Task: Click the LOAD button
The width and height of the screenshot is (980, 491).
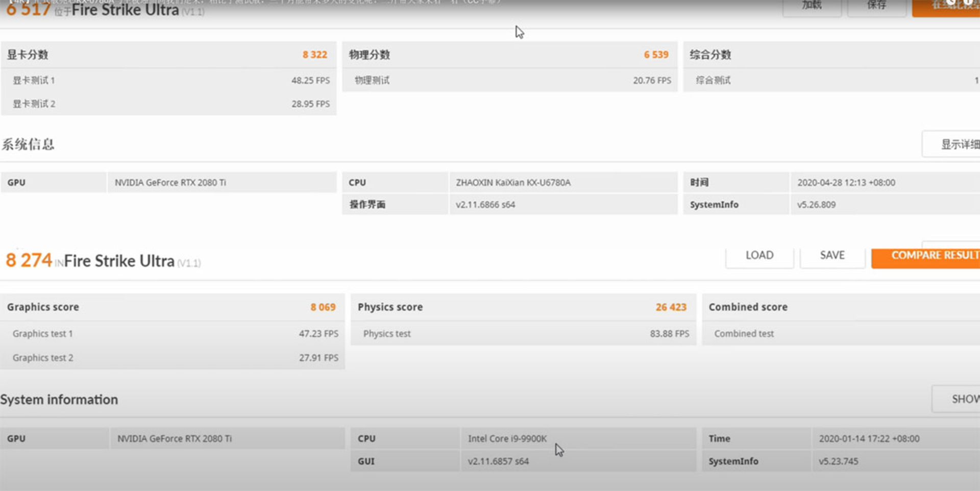Action: pyautogui.click(x=759, y=255)
